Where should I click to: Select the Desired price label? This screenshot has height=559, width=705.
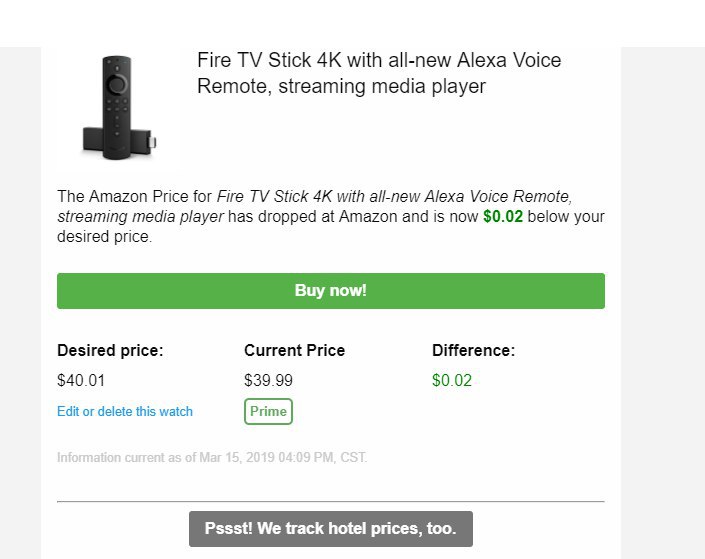pyautogui.click(x=110, y=351)
